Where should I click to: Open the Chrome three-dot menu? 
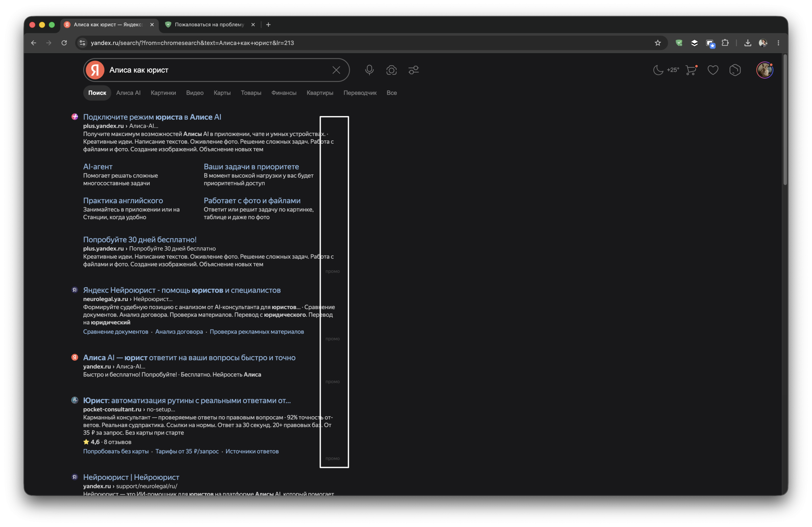778,43
